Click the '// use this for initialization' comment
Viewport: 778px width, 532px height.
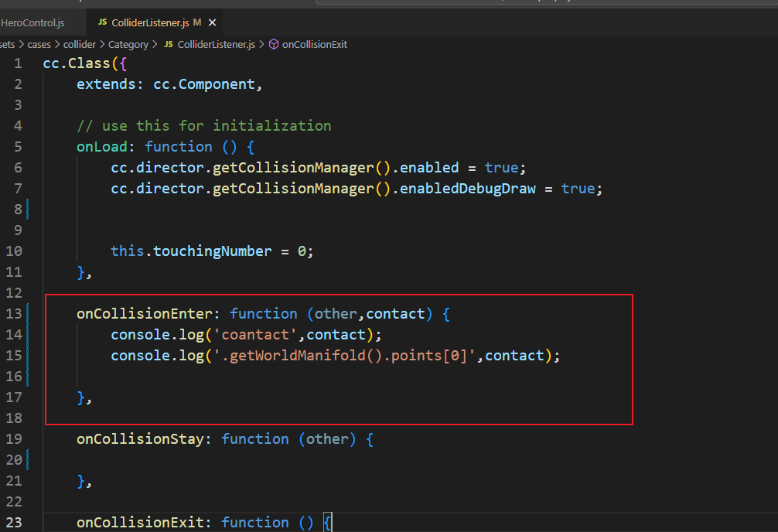pos(204,126)
